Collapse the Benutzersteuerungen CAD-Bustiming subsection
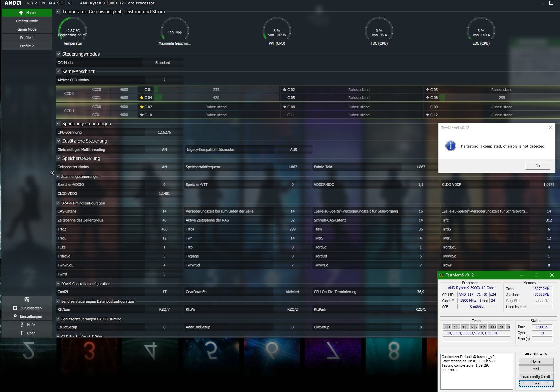Viewport: 560px width, 392px height. [58, 319]
